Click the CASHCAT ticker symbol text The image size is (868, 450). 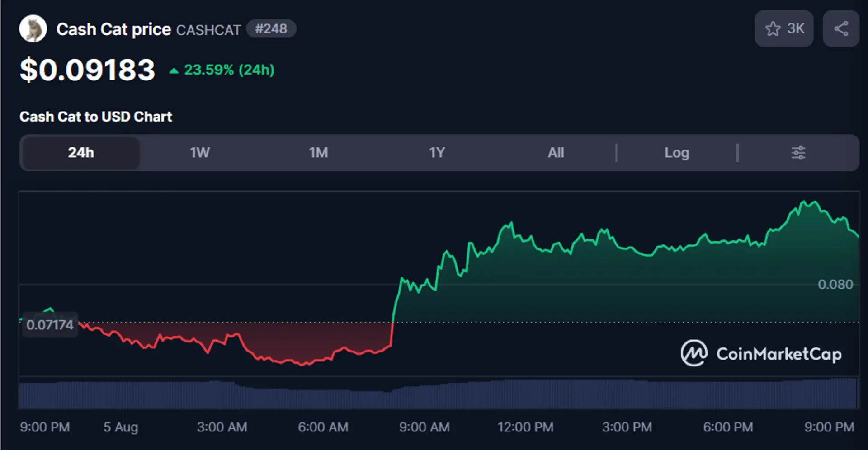pyautogui.click(x=208, y=30)
